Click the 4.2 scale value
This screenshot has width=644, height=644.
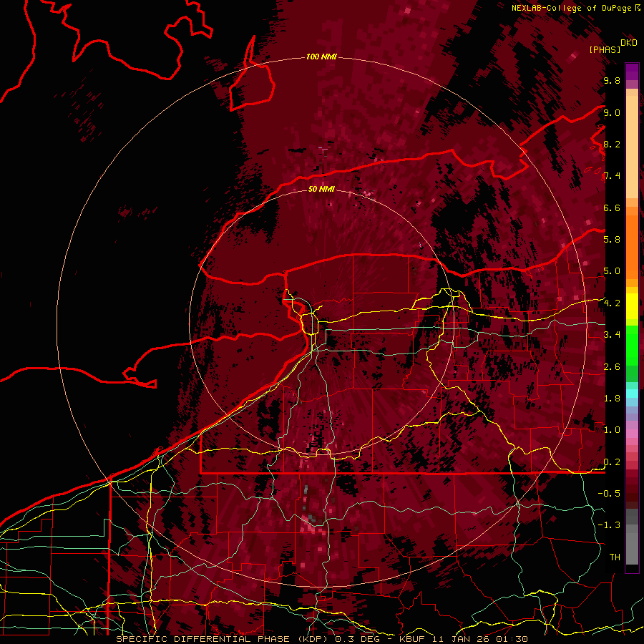click(612, 303)
